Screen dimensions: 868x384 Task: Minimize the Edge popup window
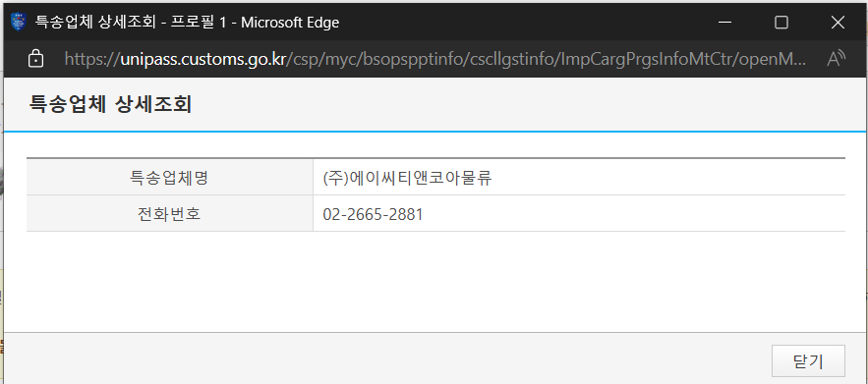click(724, 23)
